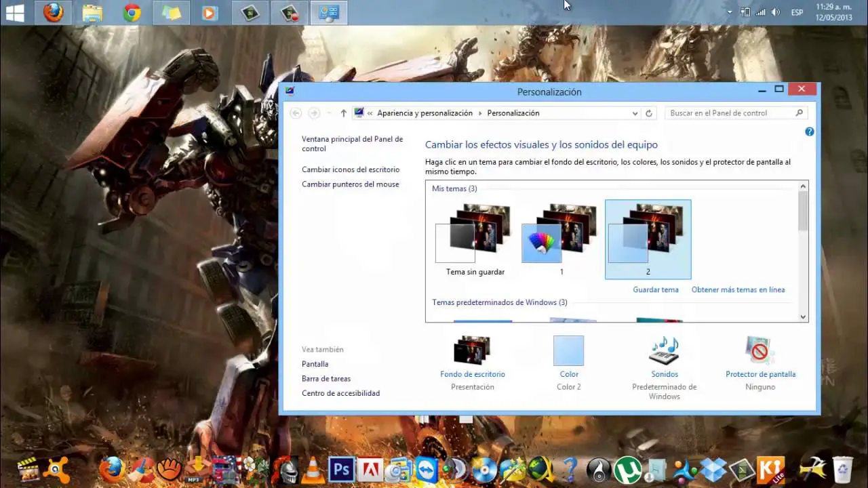
Task: Show hidden system tray icons
Action: [x=730, y=12]
